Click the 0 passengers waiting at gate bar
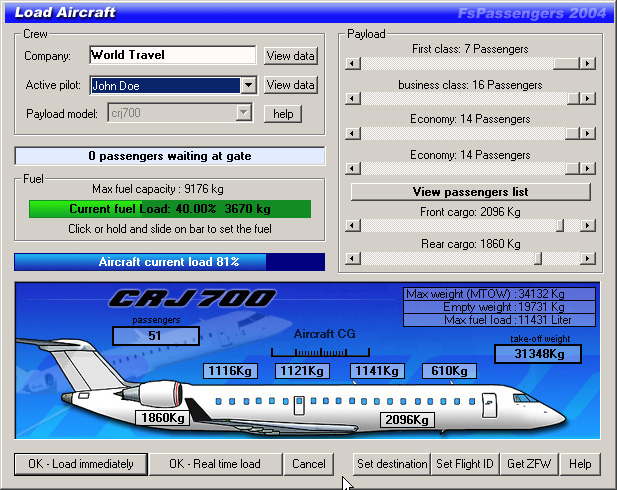The width and height of the screenshot is (617, 490). (170, 156)
